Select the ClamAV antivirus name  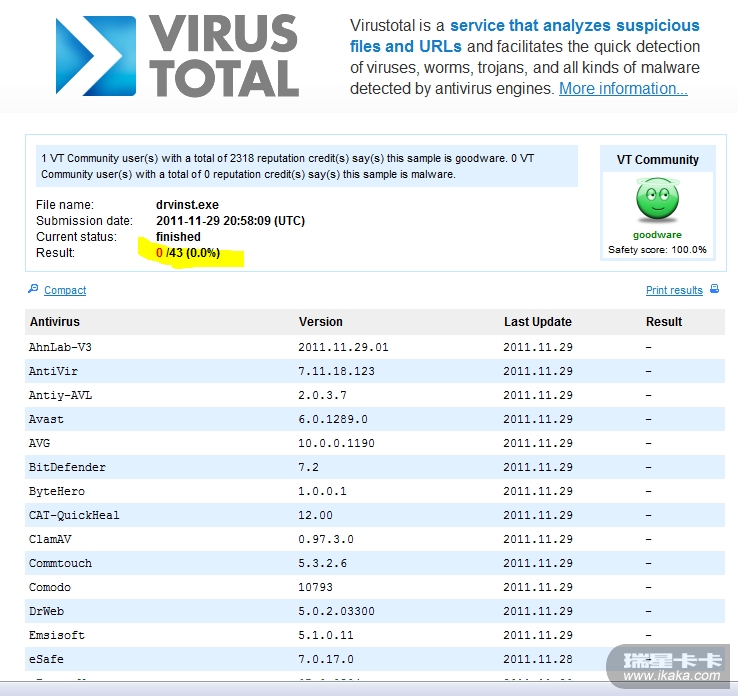click(50, 539)
